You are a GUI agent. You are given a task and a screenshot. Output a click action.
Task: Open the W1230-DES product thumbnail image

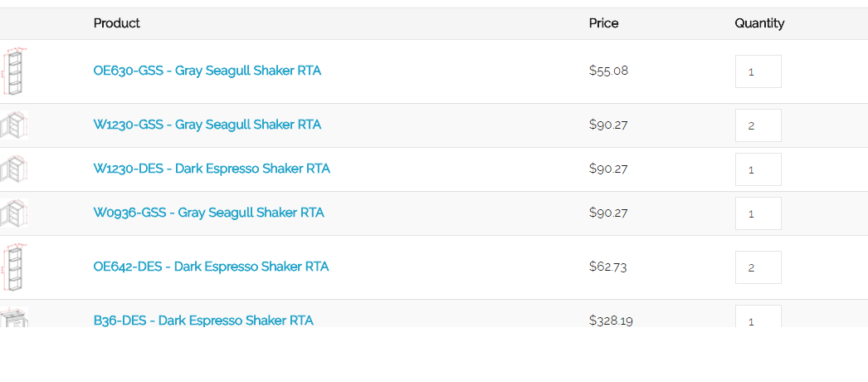point(14,169)
